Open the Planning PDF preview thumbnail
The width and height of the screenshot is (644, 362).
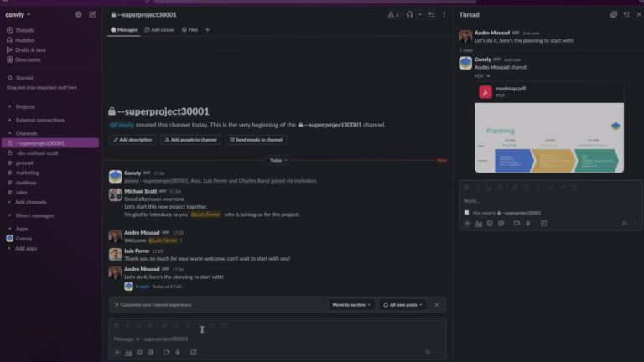(x=549, y=137)
